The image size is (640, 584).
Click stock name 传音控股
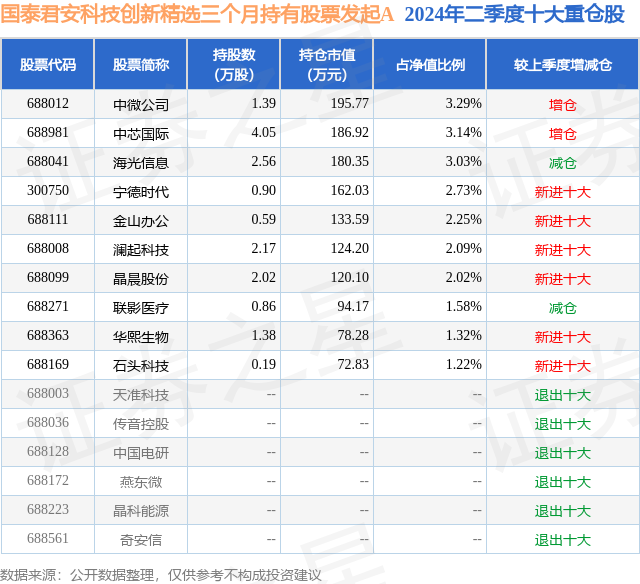(141, 424)
